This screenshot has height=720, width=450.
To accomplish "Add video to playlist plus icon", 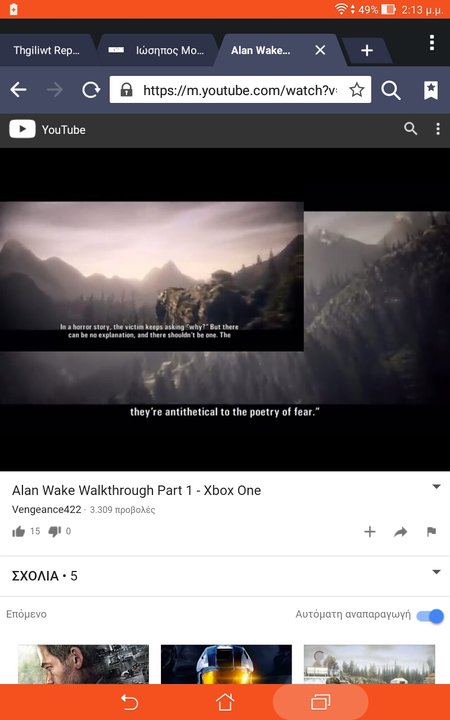I will tap(370, 532).
